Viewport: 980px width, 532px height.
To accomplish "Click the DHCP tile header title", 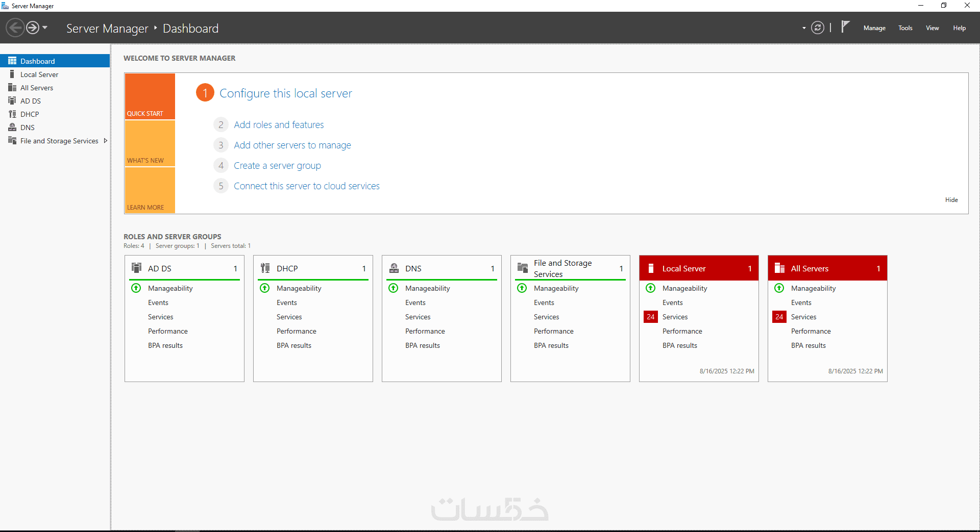I will point(287,268).
